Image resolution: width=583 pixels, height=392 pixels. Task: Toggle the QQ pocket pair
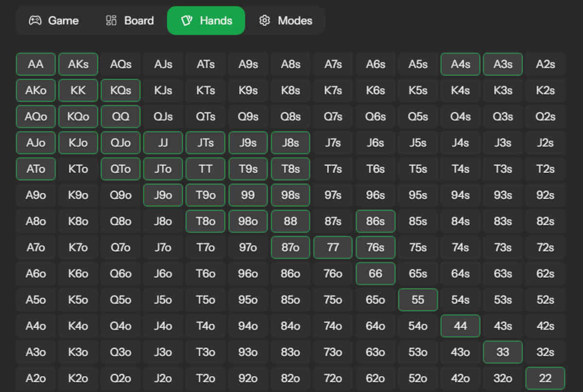[x=120, y=117]
